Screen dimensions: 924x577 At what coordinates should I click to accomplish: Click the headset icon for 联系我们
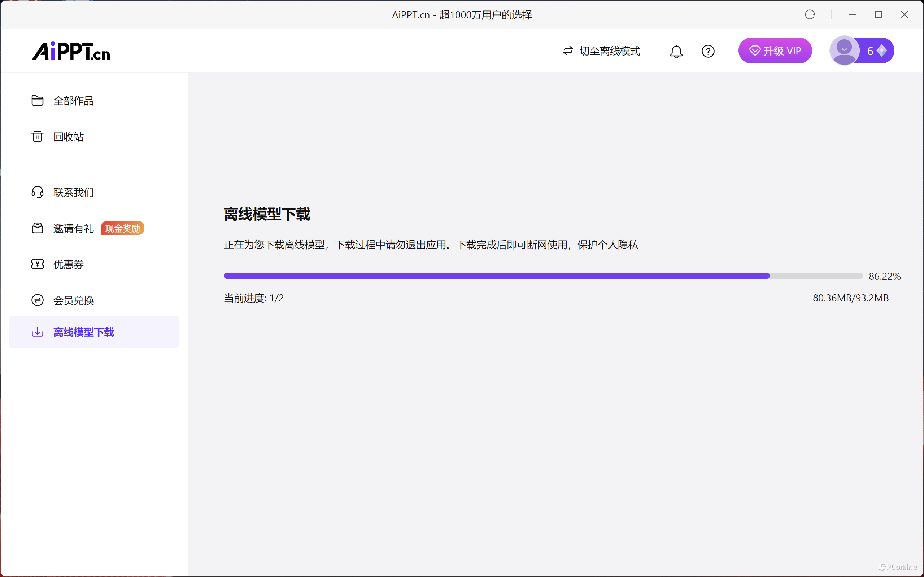(x=38, y=192)
